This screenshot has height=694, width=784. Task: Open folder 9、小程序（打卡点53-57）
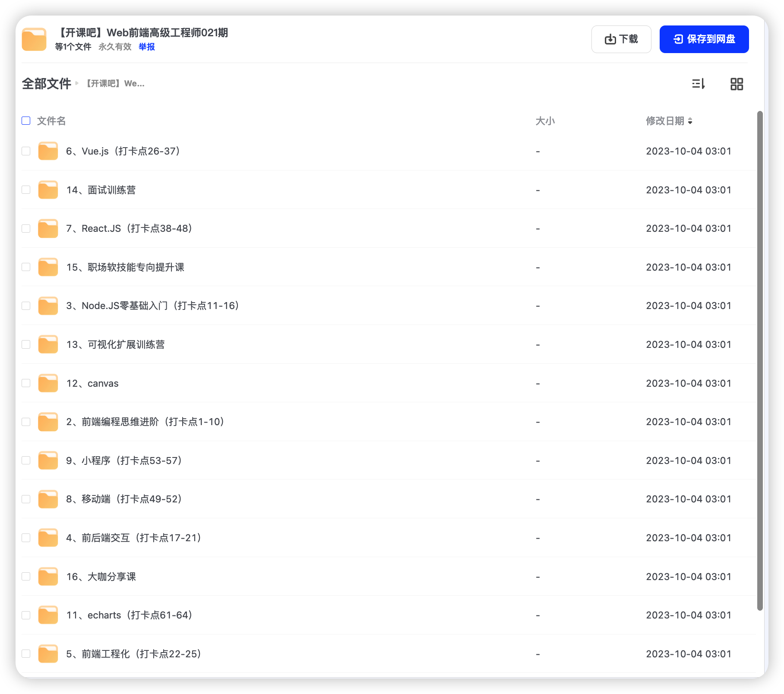(124, 461)
